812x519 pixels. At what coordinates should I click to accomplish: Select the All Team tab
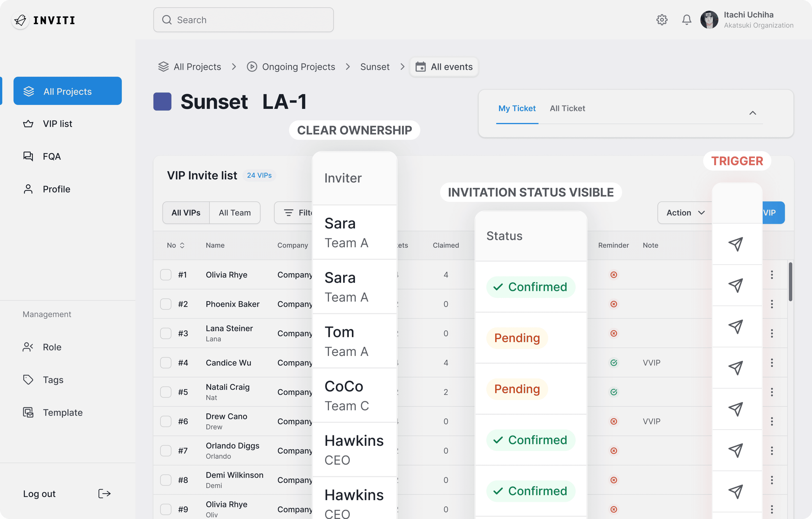tap(235, 213)
